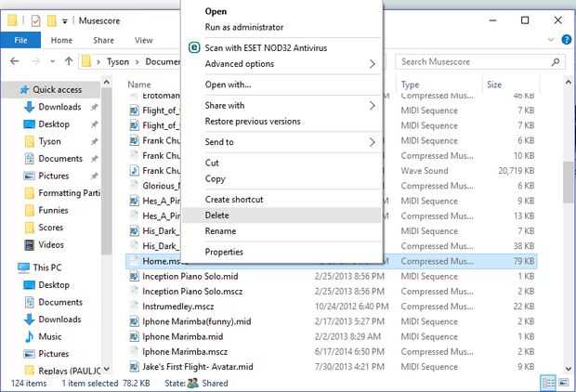This screenshot has height=392, width=576.
Task: Switch to details view icon
Action: coord(548,382)
